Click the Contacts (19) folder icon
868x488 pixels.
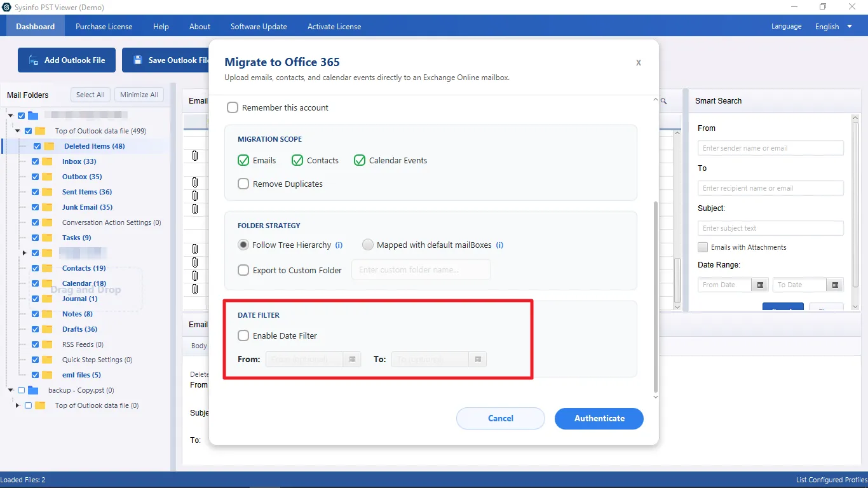(47, 268)
